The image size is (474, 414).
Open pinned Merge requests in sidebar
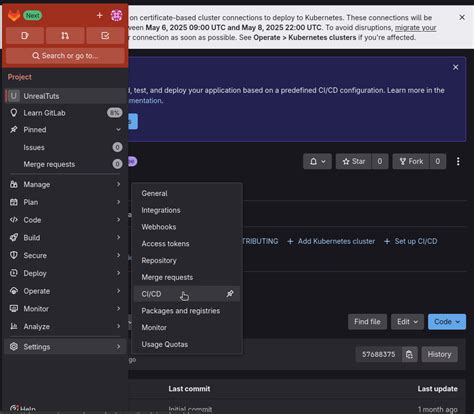click(x=66, y=164)
